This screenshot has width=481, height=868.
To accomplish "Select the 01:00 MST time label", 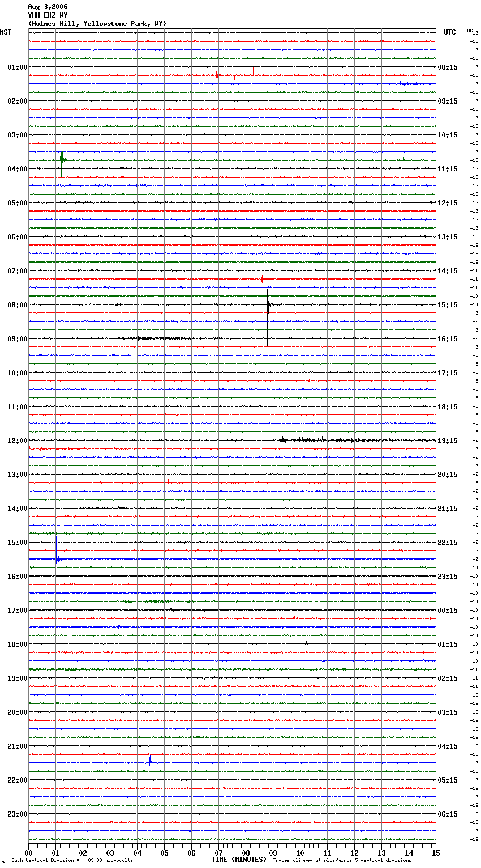I will tap(17, 67).
